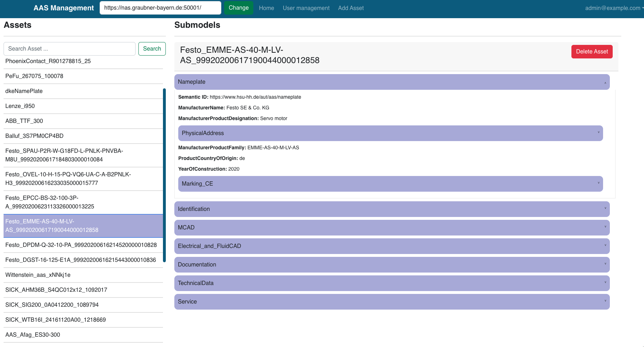Open the Home navigation item
The height and width of the screenshot is (347, 644).
266,7
